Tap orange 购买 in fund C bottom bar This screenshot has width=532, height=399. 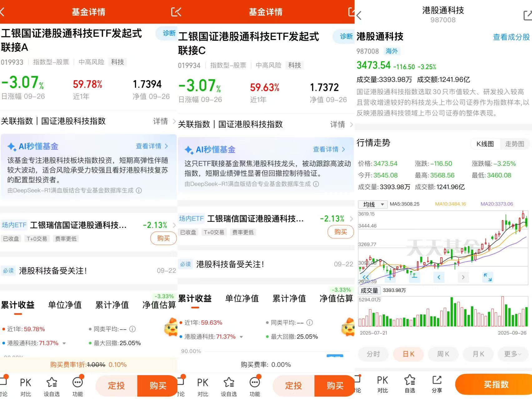(335, 386)
